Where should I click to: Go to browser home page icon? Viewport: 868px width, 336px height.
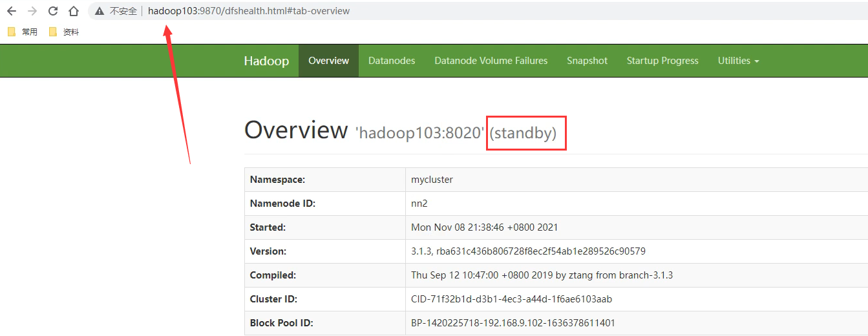(x=74, y=11)
